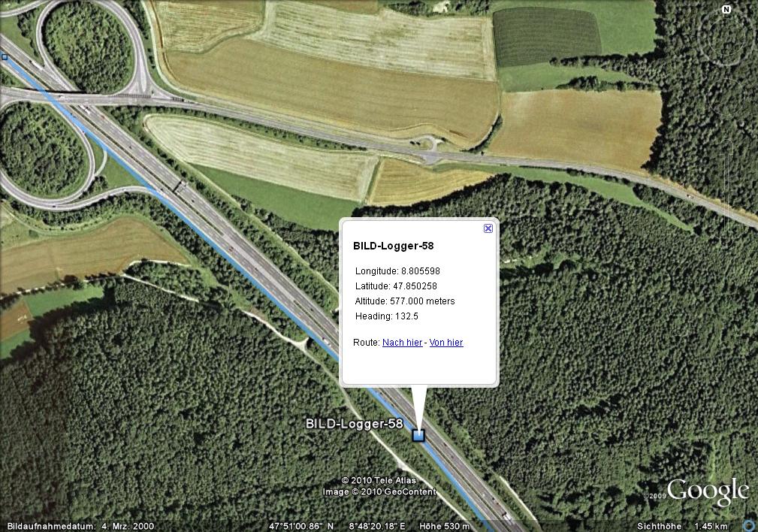Select the small blue placemark near the interchange
Image resolution: width=758 pixels, height=532 pixels.
click(x=5, y=57)
